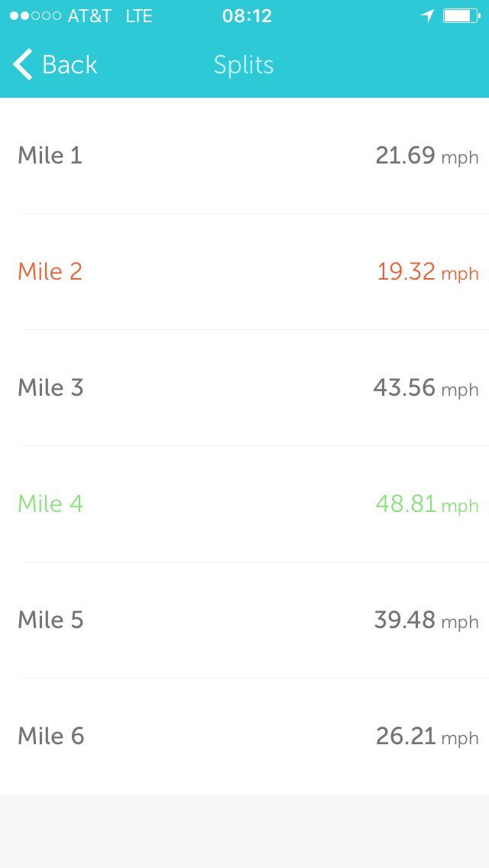Tap the 39.48 mph speed value
The image size is (489, 868).
[426, 620]
